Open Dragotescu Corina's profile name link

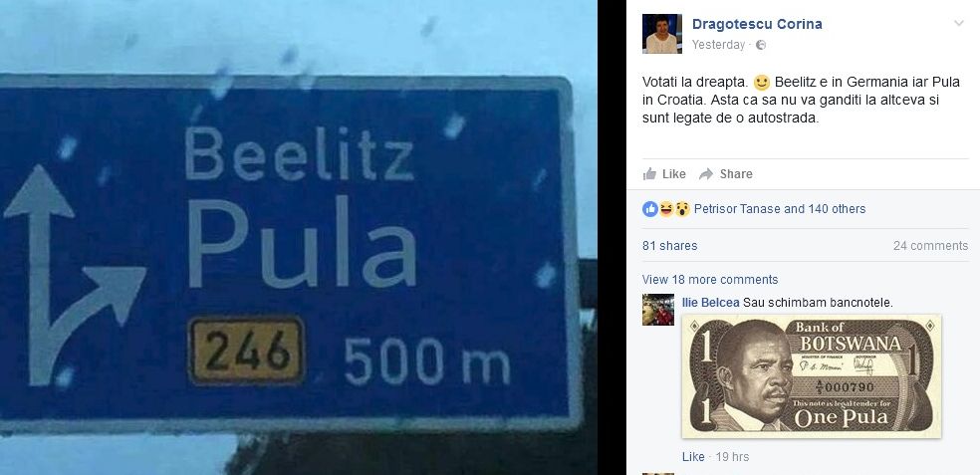pyautogui.click(x=757, y=24)
